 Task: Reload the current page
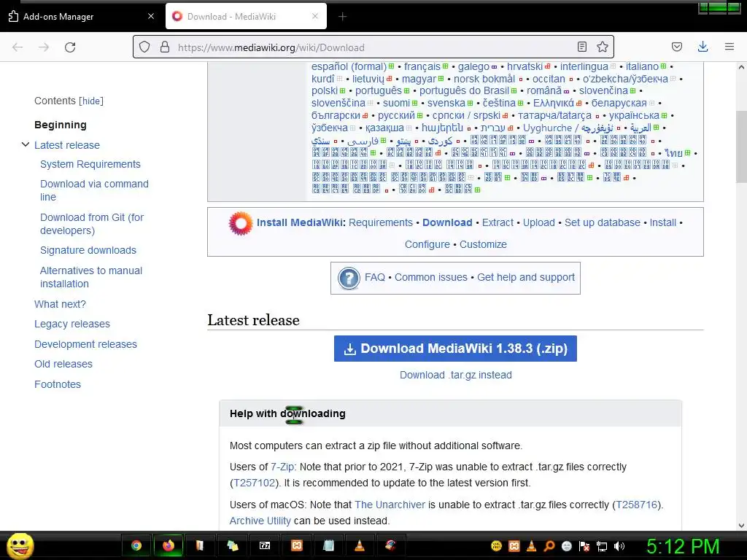[x=70, y=47]
